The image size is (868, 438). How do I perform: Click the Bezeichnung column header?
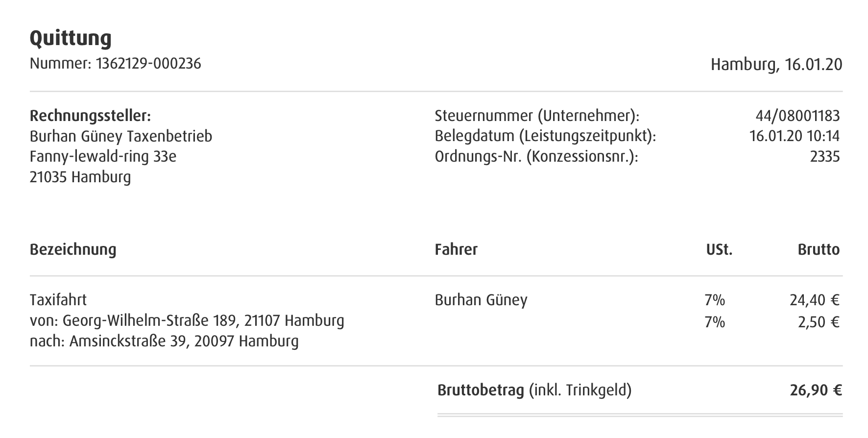73,250
